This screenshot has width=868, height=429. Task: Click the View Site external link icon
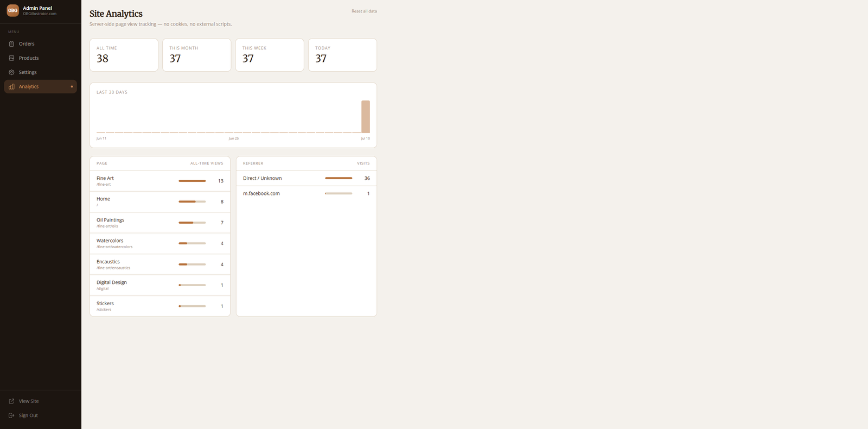point(11,401)
